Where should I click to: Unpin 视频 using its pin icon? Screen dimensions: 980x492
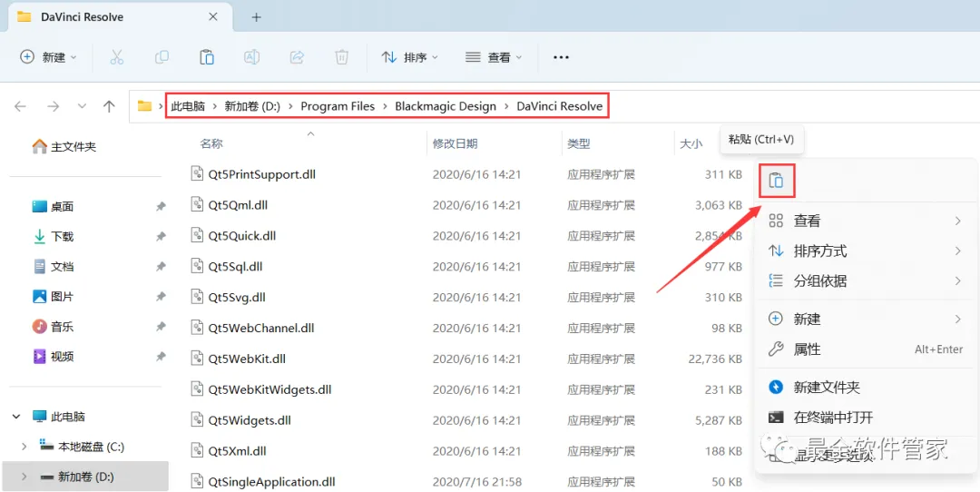(x=161, y=357)
